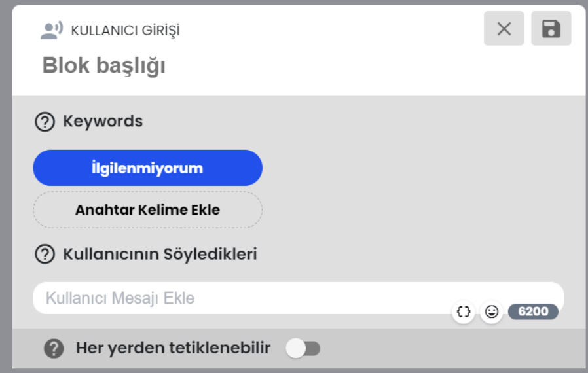588x373 pixels.
Task: Insert a variable with the curly braces icon
Action: [464, 311]
